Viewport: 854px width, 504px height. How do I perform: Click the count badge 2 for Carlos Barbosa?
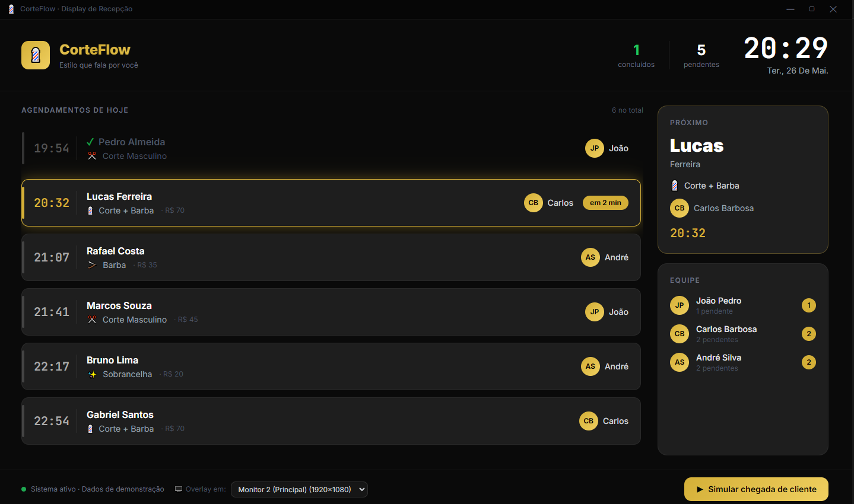pos(809,334)
